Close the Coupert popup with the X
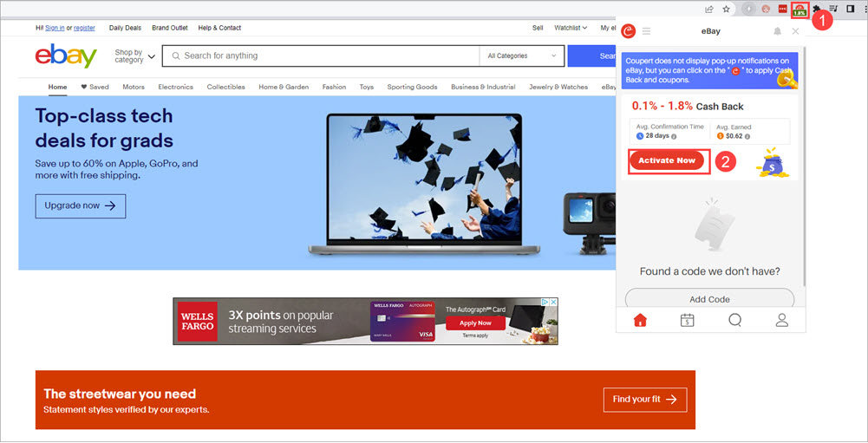This screenshot has height=443, width=868. pyautogui.click(x=795, y=31)
